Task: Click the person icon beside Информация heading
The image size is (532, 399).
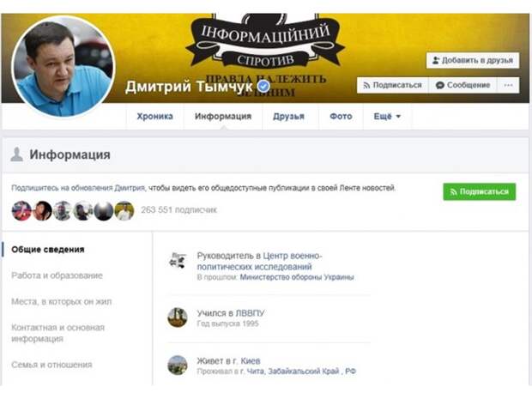Action: [16, 154]
